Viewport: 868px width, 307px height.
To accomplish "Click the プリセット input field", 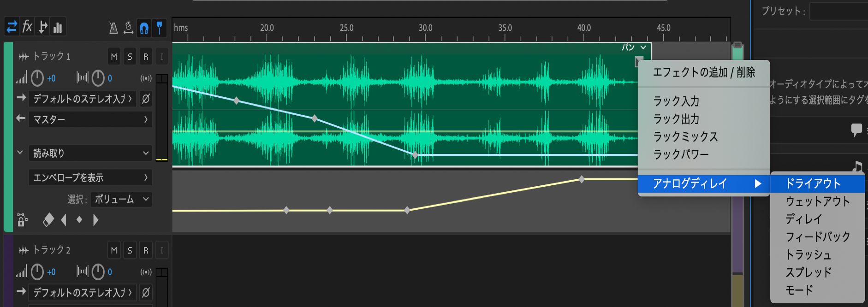I will point(838,11).
